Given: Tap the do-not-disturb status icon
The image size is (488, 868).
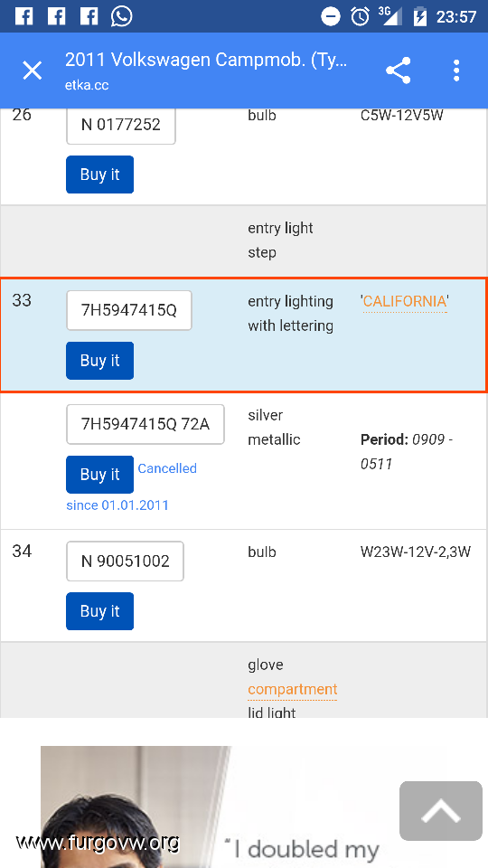Looking at the screenshot, I should (x=331, y=16).
